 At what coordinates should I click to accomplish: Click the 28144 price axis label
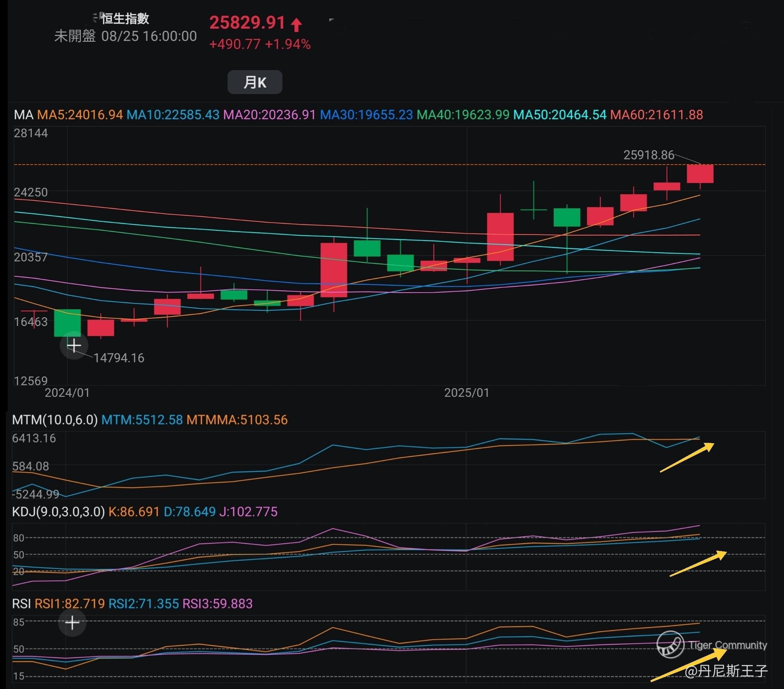pyautogui.click(x=31, y=133)
